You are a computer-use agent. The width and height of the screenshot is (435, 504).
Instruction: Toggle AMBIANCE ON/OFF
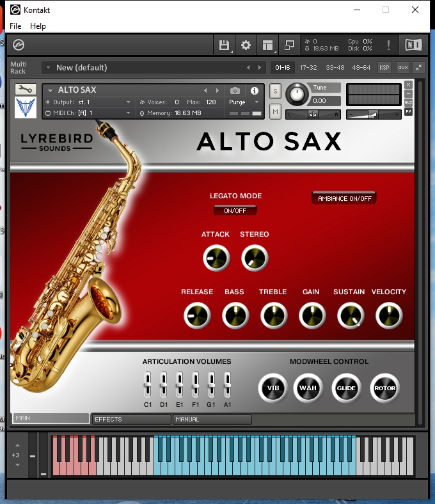click(x=344, y=198)
